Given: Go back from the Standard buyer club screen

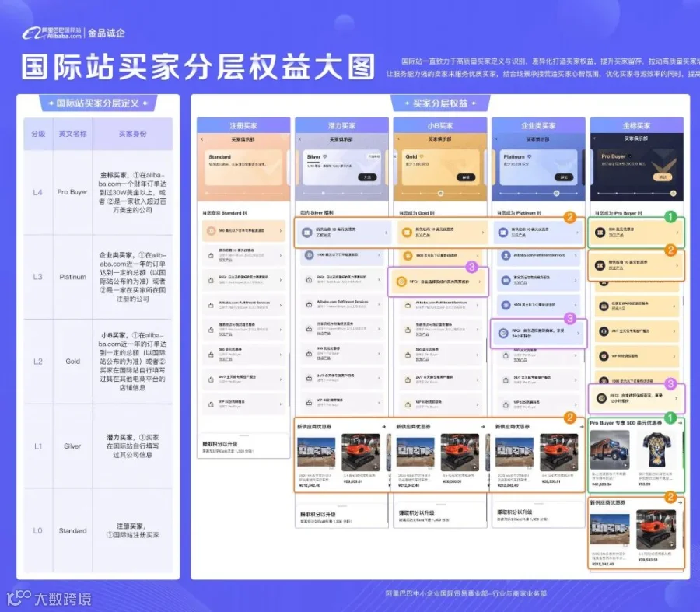Looking at the screenshot, I should point(202,139).
